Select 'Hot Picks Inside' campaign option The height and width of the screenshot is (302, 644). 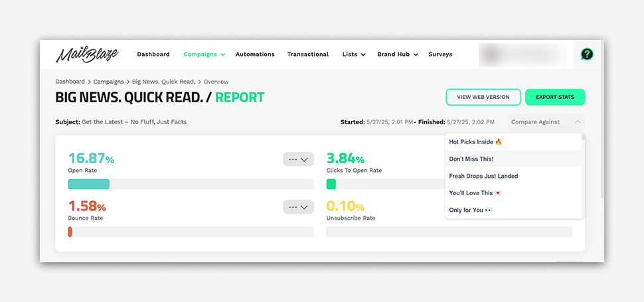(x=513, y=142)
